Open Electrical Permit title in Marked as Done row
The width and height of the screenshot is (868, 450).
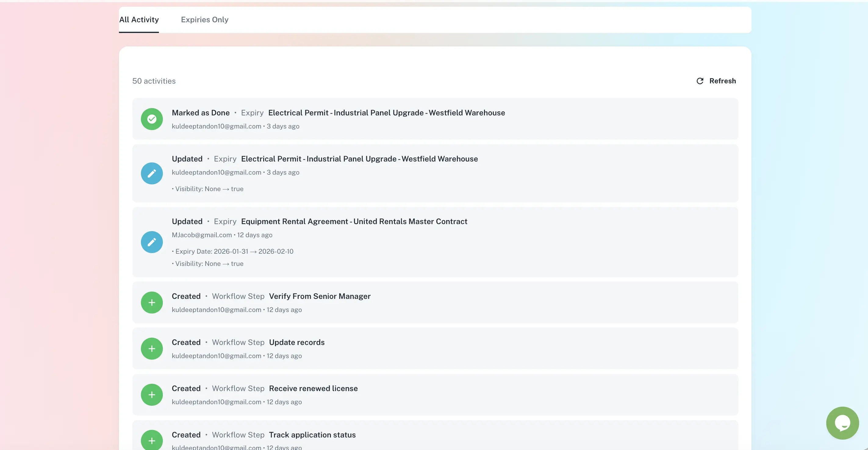coord(386,113)
